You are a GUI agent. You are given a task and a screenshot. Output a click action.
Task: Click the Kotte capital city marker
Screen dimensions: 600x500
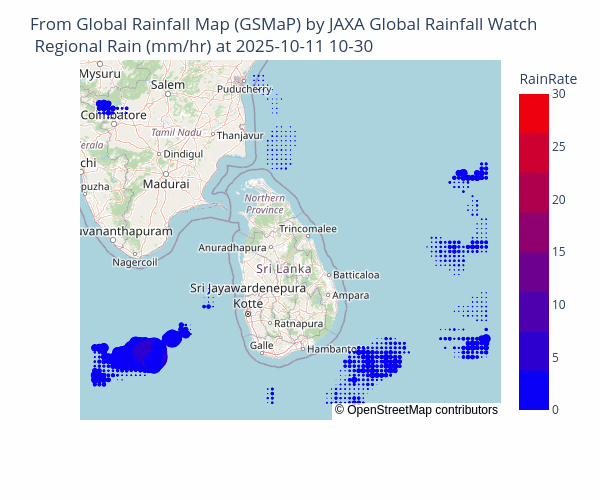[x=248, y=314]
